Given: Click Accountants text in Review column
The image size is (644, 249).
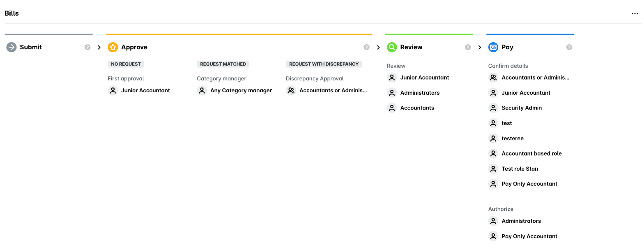Looking at the screenshot, I should click(x=417, y=108).
